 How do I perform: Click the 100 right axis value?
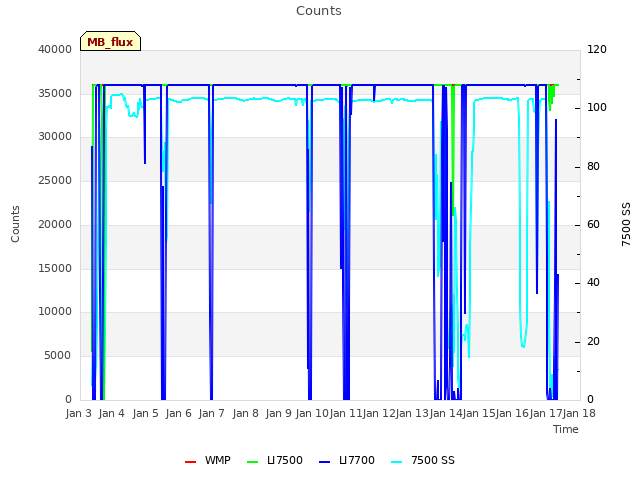point(597,108)
